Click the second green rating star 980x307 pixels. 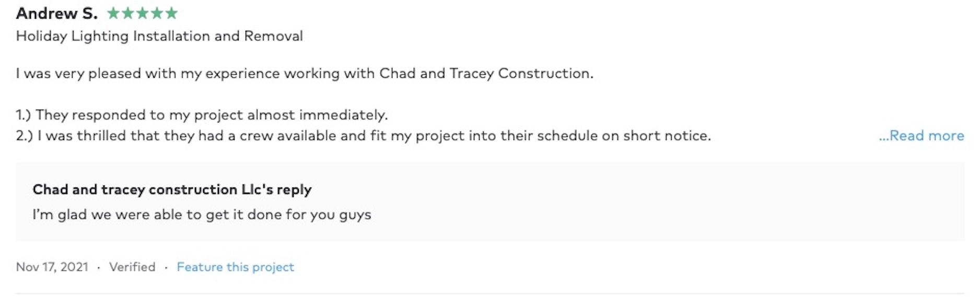click(128, 14)
